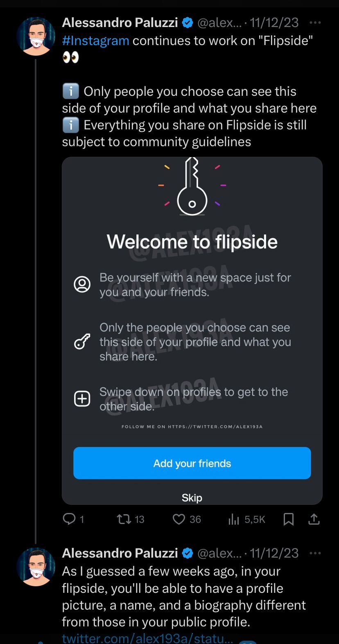Image resolution: width=339 pixels, height=644 pixels.
Task: Tap the 11/12/23 date on second tweet
Action: (274, 553)
